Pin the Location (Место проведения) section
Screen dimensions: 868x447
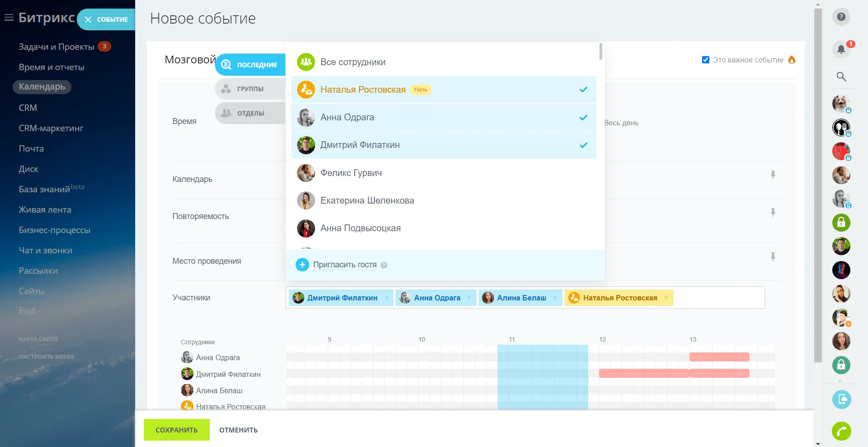click(x=773, y=257)
